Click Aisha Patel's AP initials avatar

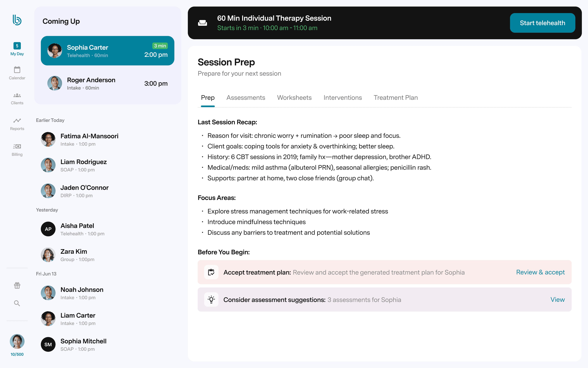point(48,229)
